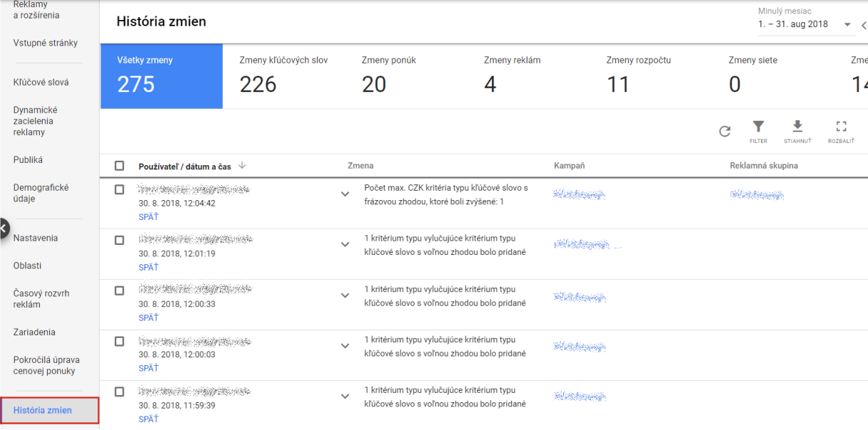The height and width of the screenshot is (430, 868).
Task: Open the Filter tool
Action: (758, 132)
